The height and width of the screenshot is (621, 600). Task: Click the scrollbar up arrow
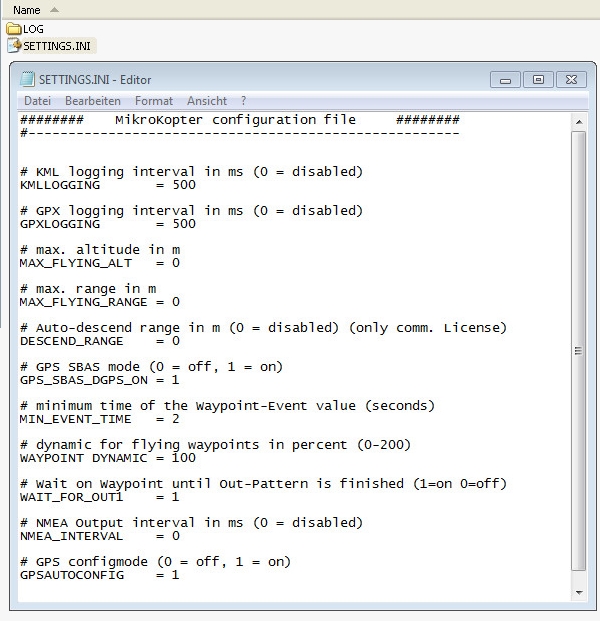click(579, 121)
